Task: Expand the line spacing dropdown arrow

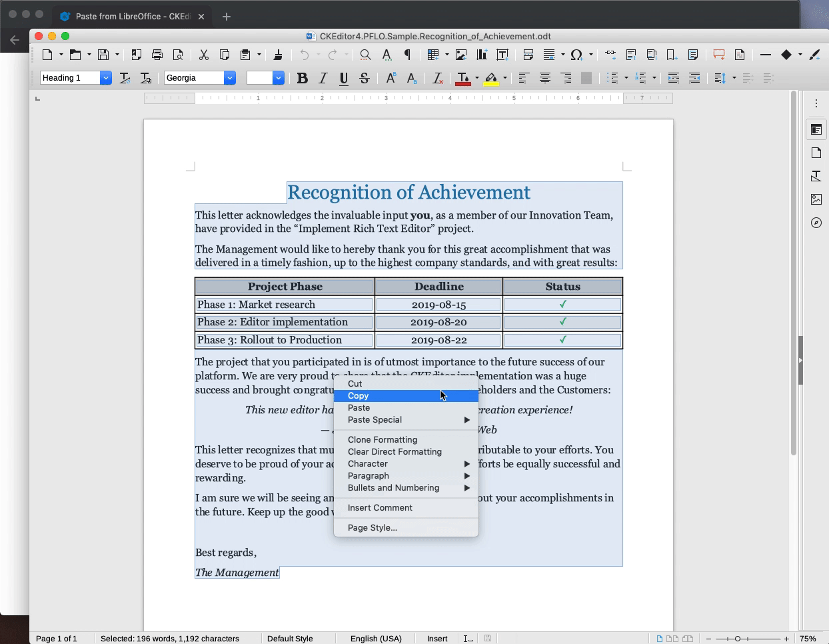Action: [734, 78]
